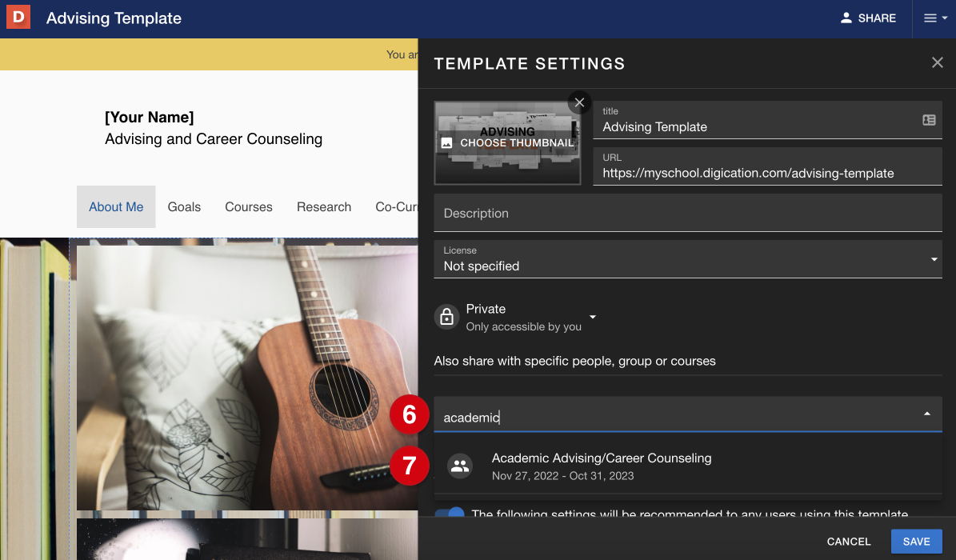Open the About Me tab
This screenshot has height=560, width=956.
[116, 206]
